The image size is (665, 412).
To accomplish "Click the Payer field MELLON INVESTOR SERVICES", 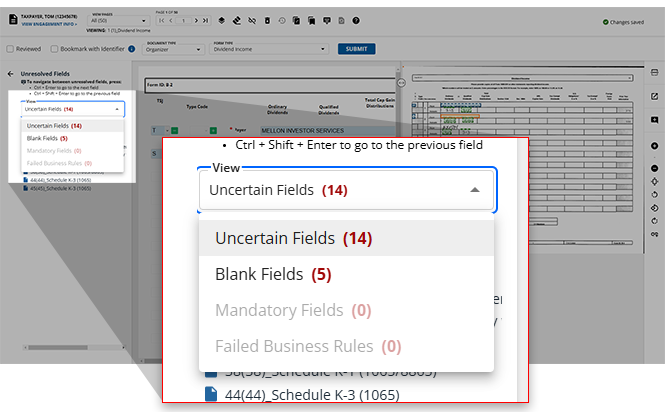I will pos(327,131).
